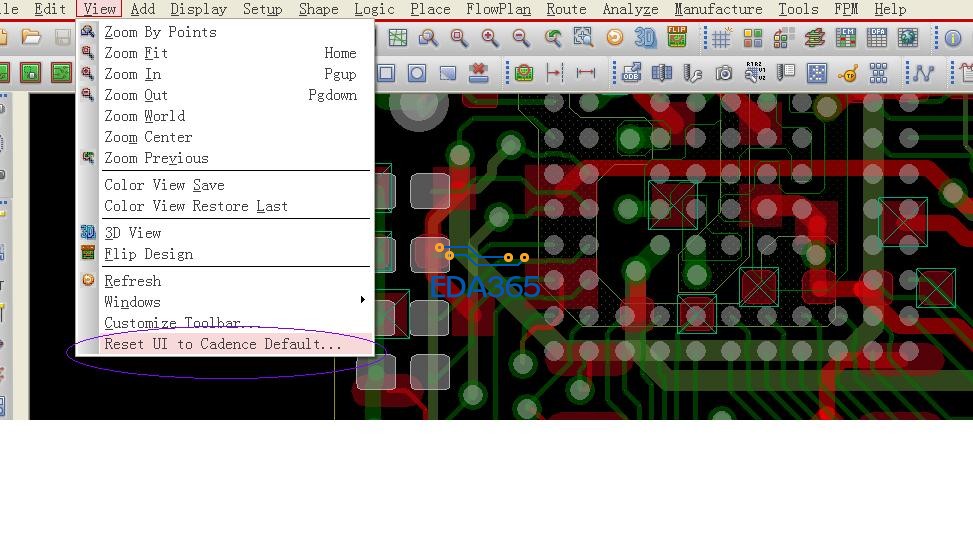This screenshot has height=540, width=973.
Task: Click the dimension linear measure icon
Action: 586,73
